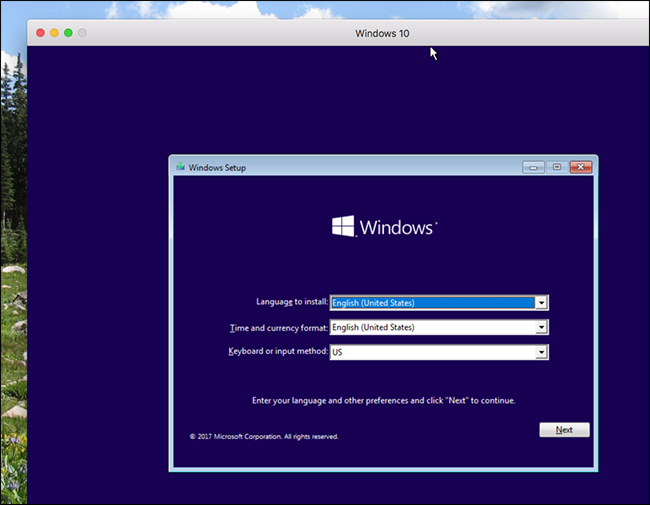Click the Time and currency format English field

click(433, 328)
